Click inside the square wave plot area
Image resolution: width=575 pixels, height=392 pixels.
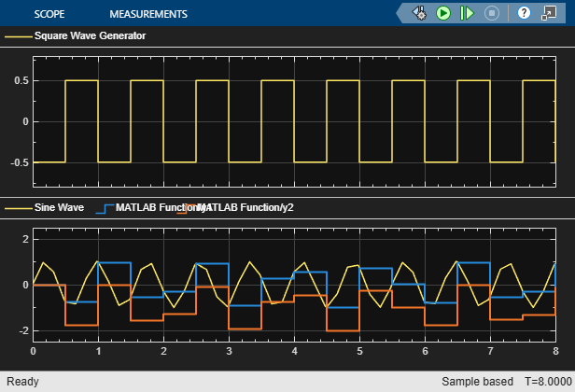[294, 121]
